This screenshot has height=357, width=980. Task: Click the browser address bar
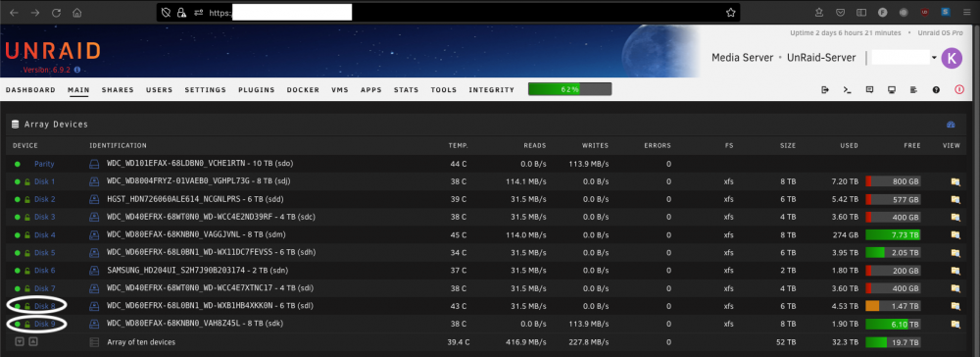pos(448,12)
